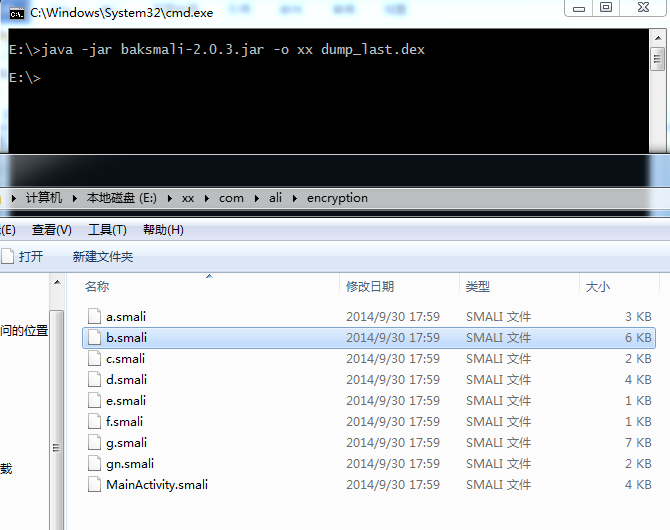Expand the arrow before 本地磁盘 (E:) breadcrumb
The height and width of the screenshot is (530, 670).
click(x=74, y=198)
